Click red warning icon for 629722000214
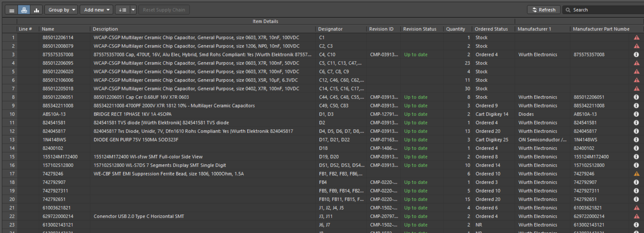The width and height of the screenshot is (644, 233). (x=637, y=216)
